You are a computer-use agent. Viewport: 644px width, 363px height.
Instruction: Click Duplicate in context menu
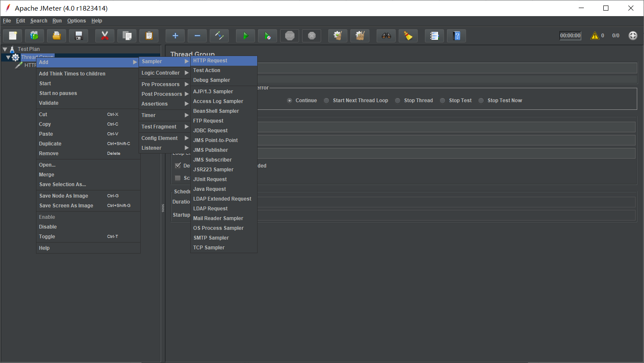(x=88, y=144)
